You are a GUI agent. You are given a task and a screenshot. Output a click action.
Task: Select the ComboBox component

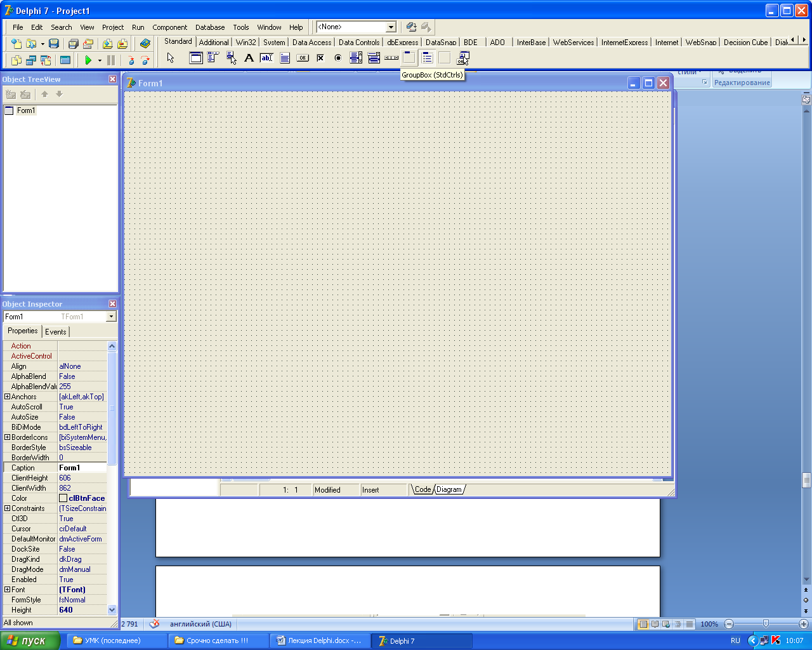pyautogui.click(x=374, y=58)
